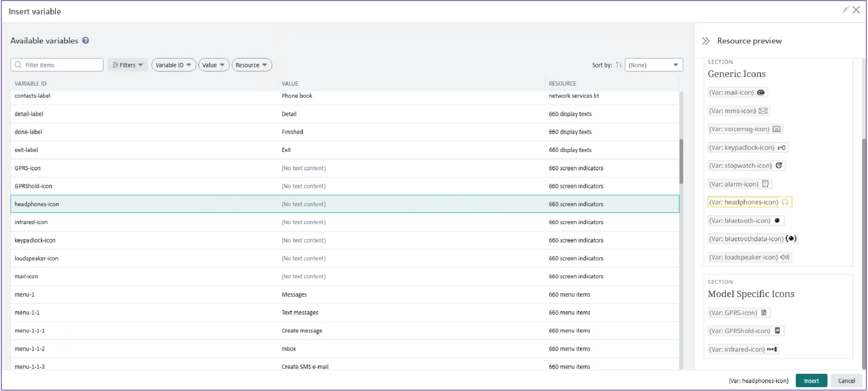
Task: Click the Filter items search field
Action: click(x=57, y=65)
